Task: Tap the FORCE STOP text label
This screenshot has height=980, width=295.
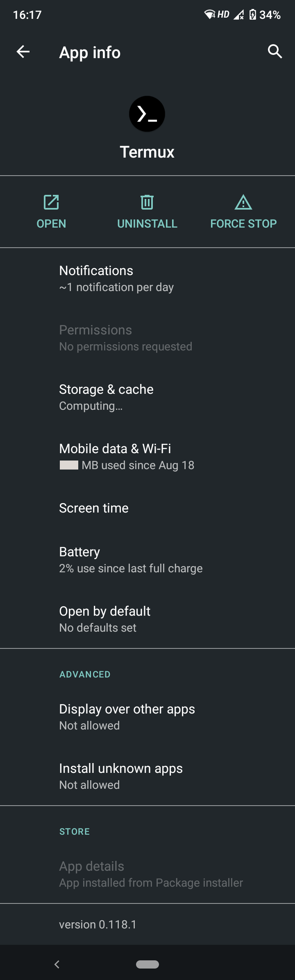Action: tap(243, 224)
